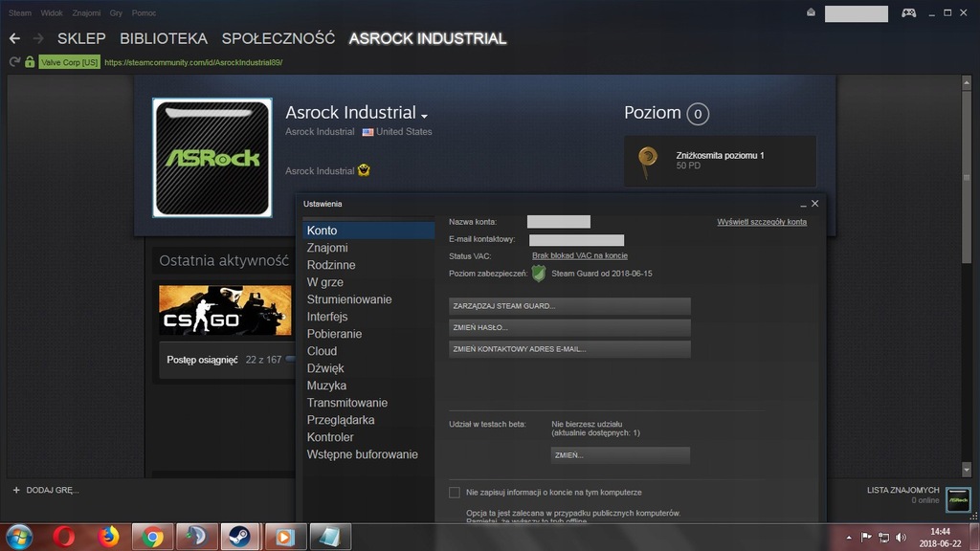
Task: Select the Rodzinne settings category
Action: [368, 265]
